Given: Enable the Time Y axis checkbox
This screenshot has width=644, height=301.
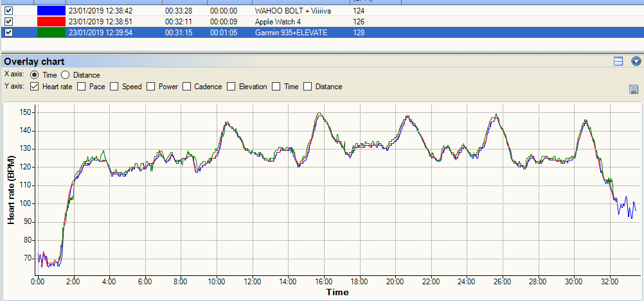Looking at the screenshot, I should pos(277,87).
